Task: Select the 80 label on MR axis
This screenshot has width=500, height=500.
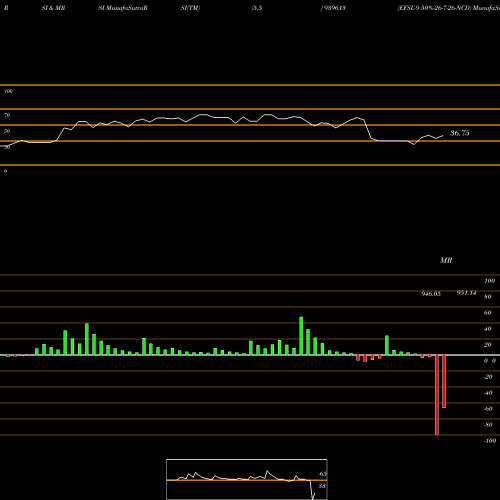Action: 488,297
